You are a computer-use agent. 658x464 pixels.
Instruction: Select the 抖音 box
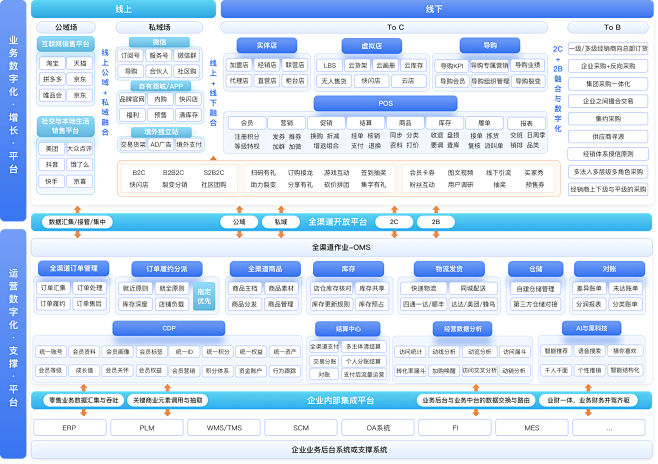(52, 164)
